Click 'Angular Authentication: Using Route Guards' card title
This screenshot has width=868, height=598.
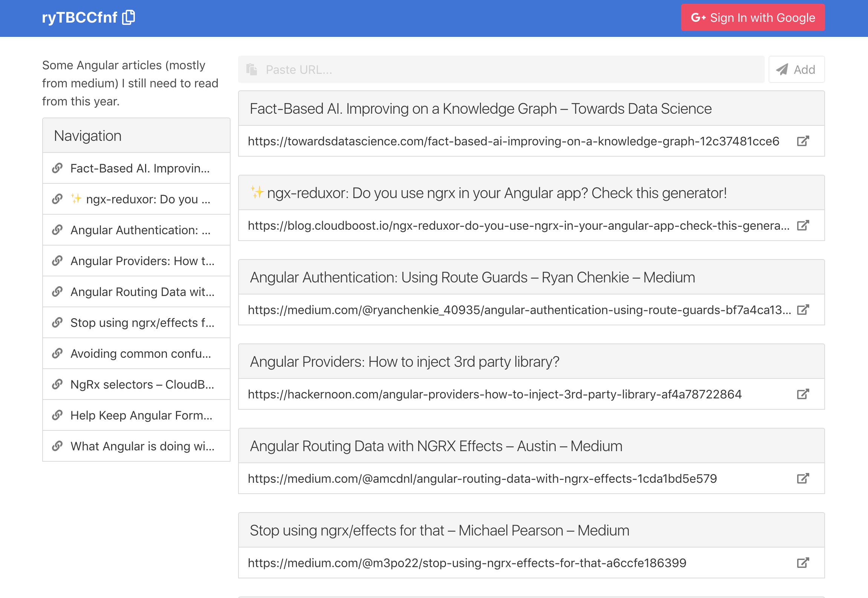point(472,277)
